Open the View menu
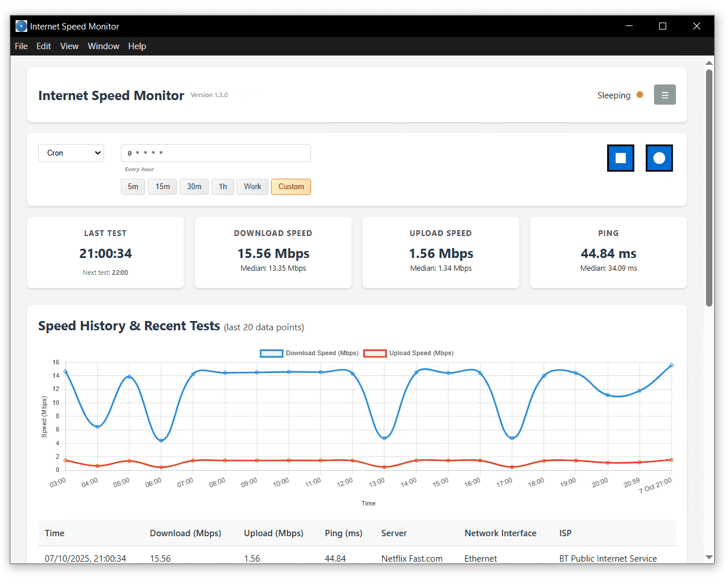Viewport: 728px width, 579px height. (x=69, y=46)
